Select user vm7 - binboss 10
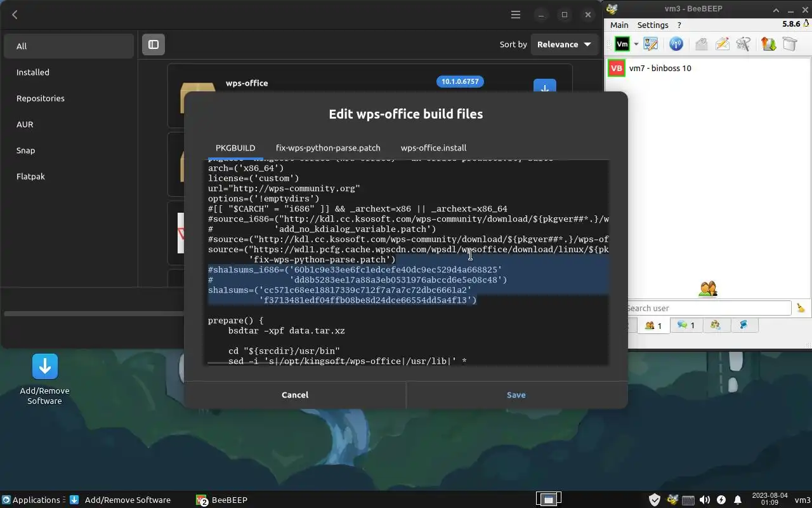Image resolution: width=812 pixels, height=508 pixels. [708, 68]
